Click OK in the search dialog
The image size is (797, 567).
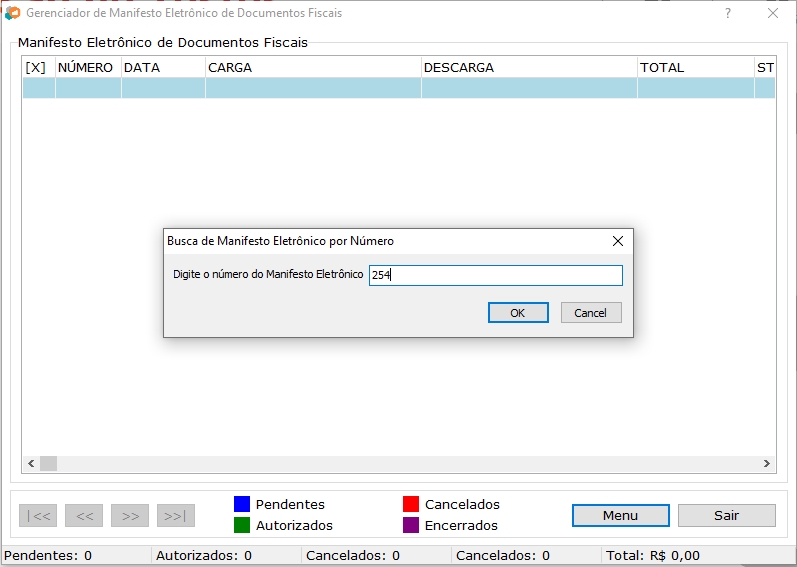tap(518, 313)
